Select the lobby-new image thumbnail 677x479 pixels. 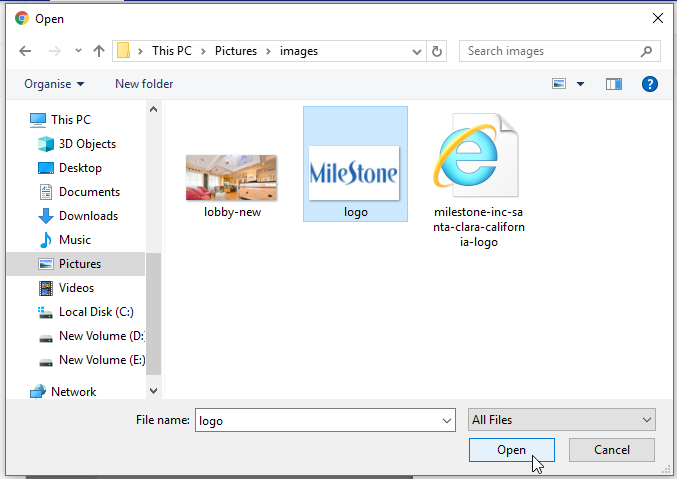(231, 178)
